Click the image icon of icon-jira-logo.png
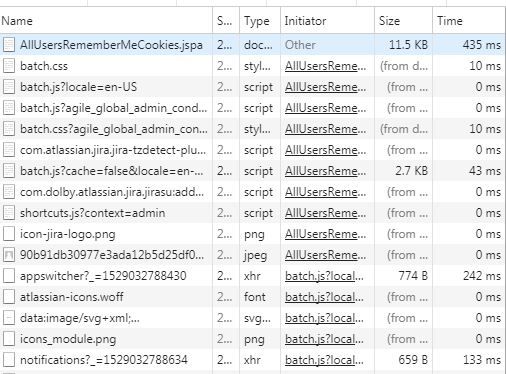 click(9, 234)
